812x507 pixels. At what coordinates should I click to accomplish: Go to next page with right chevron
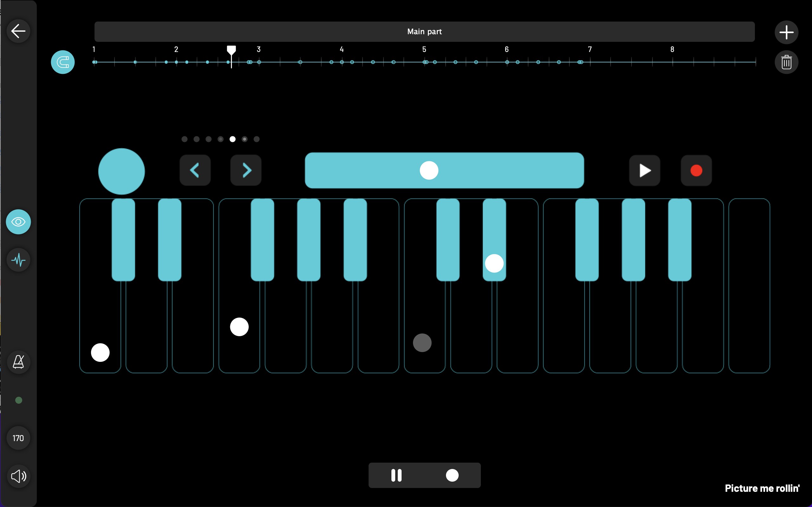246,170
